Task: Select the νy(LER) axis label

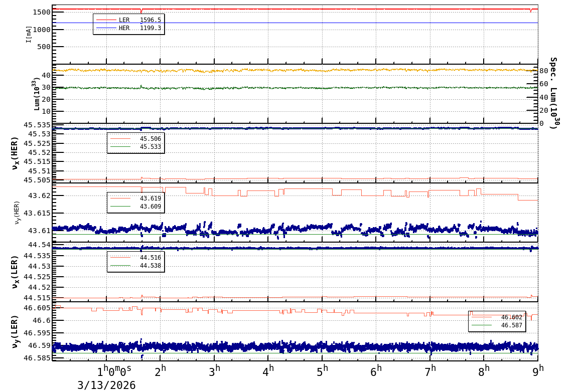Action: tap(15, 331)
